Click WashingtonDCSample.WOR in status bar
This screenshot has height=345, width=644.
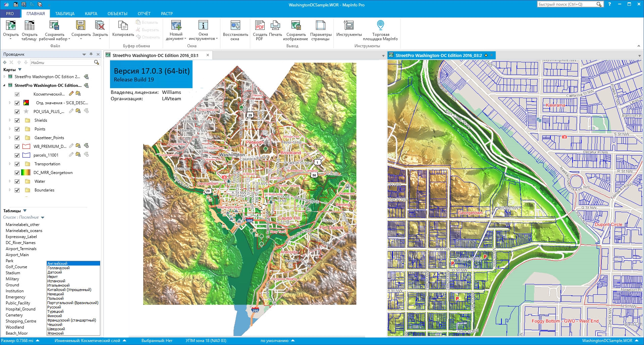[610, 341]
